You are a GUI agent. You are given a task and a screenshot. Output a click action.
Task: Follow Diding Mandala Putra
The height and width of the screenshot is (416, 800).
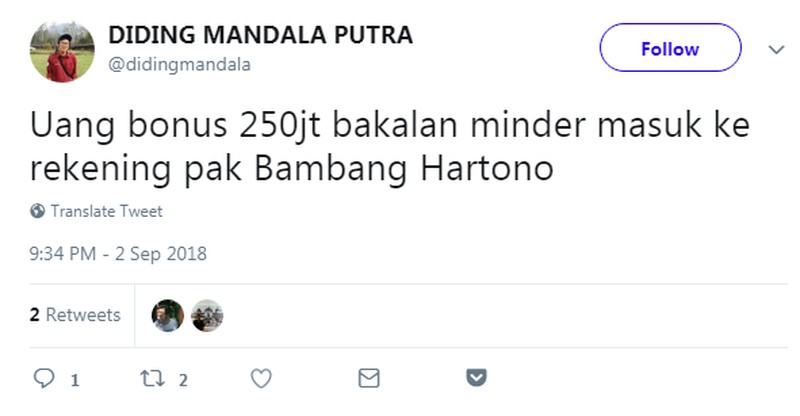click(x=670, y=47)
